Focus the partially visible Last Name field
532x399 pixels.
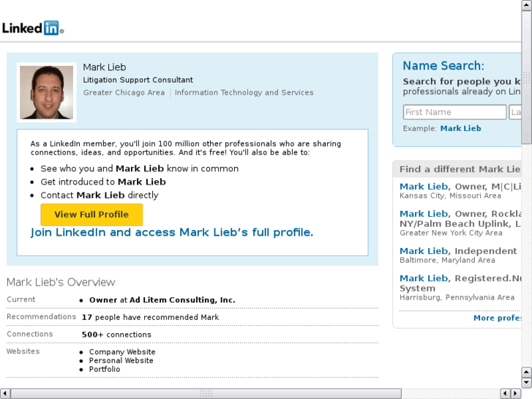[x=515, y=112]
